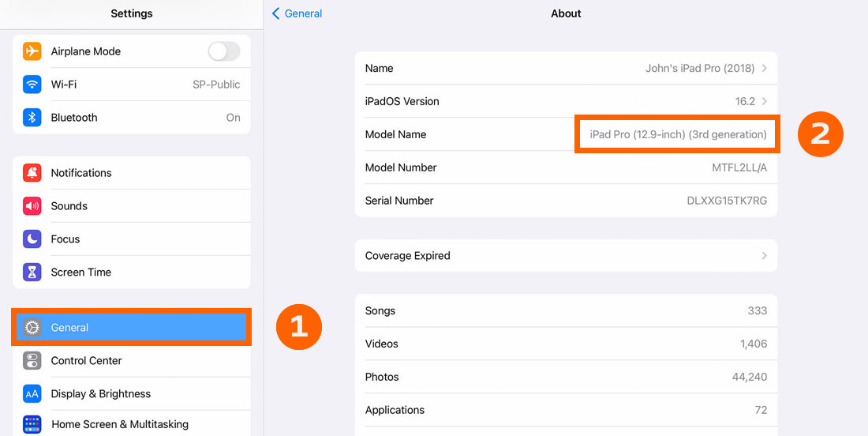Tap the Settings sidebar title
The height and width of the screenshot is (436, 868).
click(x=132, y=13)
